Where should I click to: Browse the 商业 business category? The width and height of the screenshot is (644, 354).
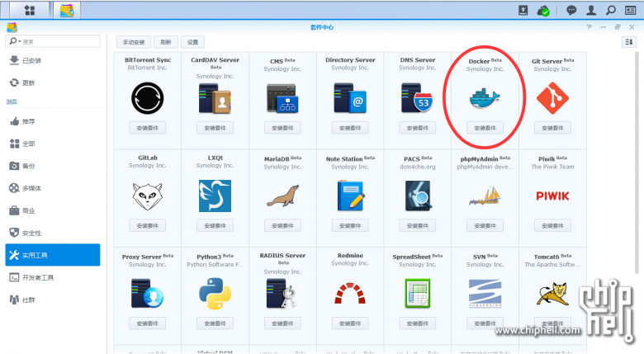[53, 210]
